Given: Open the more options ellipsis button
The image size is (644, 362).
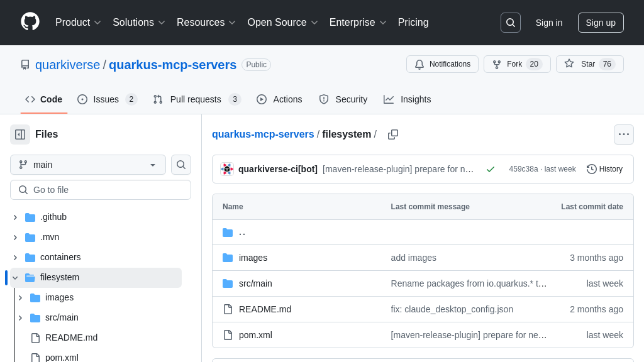Looking at the screenshot, I should [x=623, y=134].
